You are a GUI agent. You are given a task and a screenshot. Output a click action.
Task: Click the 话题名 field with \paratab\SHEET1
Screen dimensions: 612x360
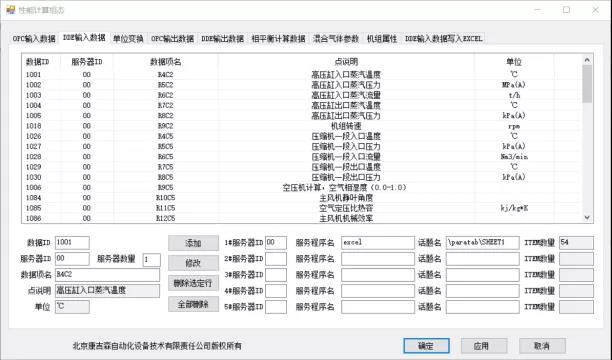[x=482, y=242]
